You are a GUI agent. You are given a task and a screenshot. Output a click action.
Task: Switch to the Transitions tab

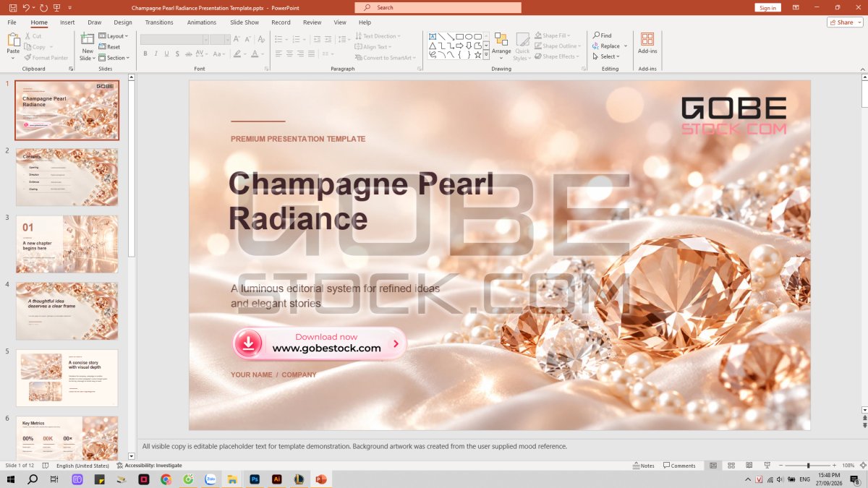click(x=159, y=22)
